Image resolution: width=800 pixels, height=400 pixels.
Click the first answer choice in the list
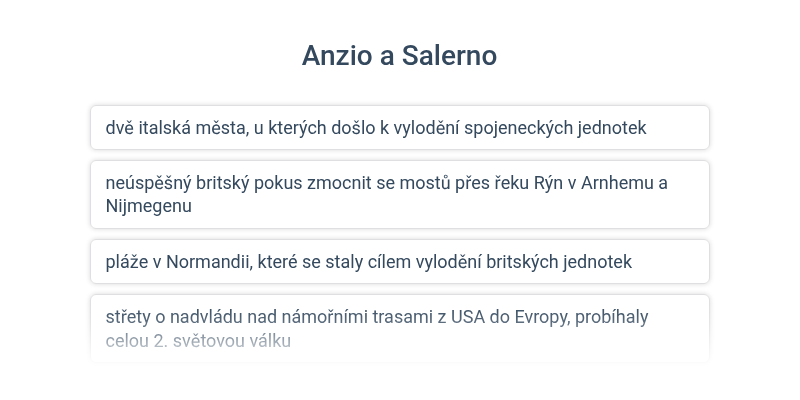(400, 128)
